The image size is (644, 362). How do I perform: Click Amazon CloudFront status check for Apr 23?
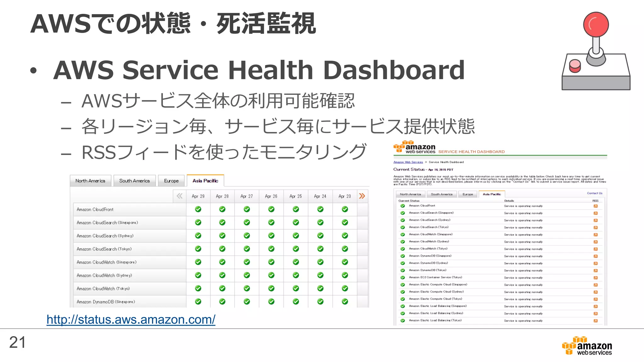click(x=345, y=209)
